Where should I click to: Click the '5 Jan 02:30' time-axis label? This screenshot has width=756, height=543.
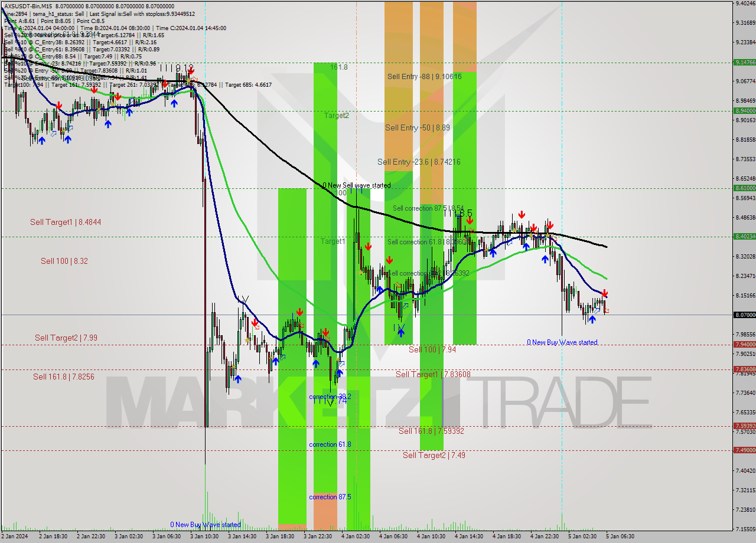tap(582, 537)
